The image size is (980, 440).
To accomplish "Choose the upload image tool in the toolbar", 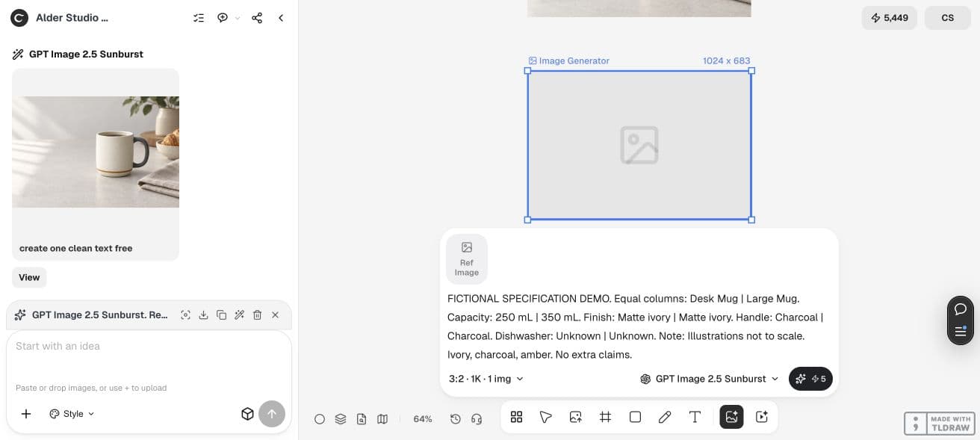I will point(576,417).
